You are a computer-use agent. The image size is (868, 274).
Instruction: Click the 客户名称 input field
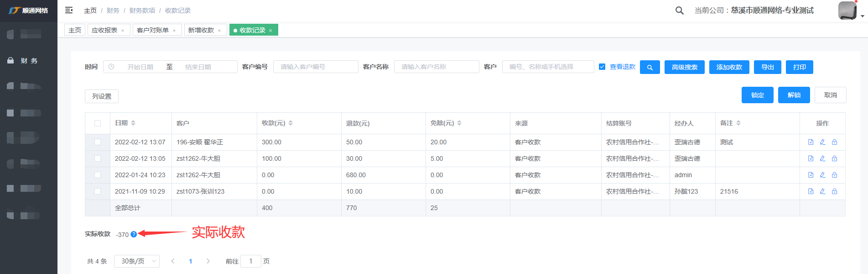(436, 67)
